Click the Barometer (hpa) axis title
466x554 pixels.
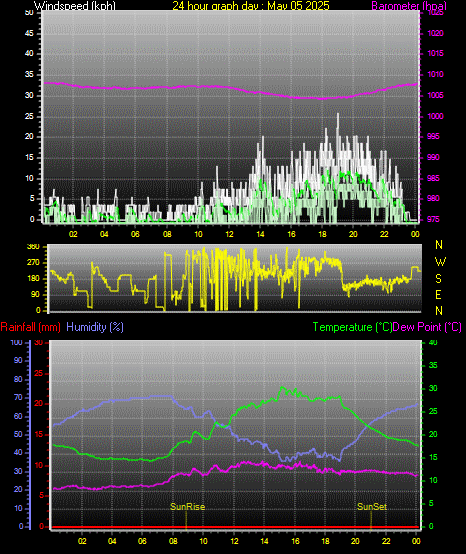409,6
